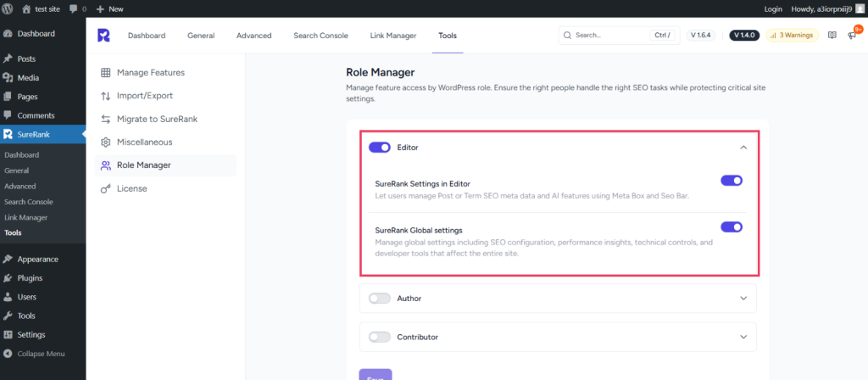Click the search magnifier icon

pos(567,35)
